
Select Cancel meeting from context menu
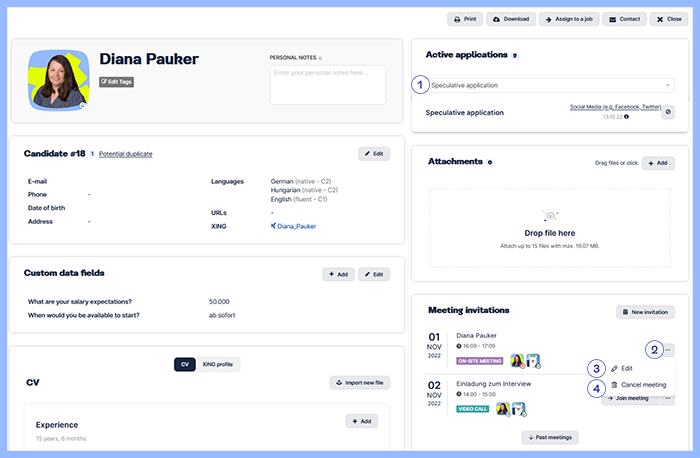[643, 385]
